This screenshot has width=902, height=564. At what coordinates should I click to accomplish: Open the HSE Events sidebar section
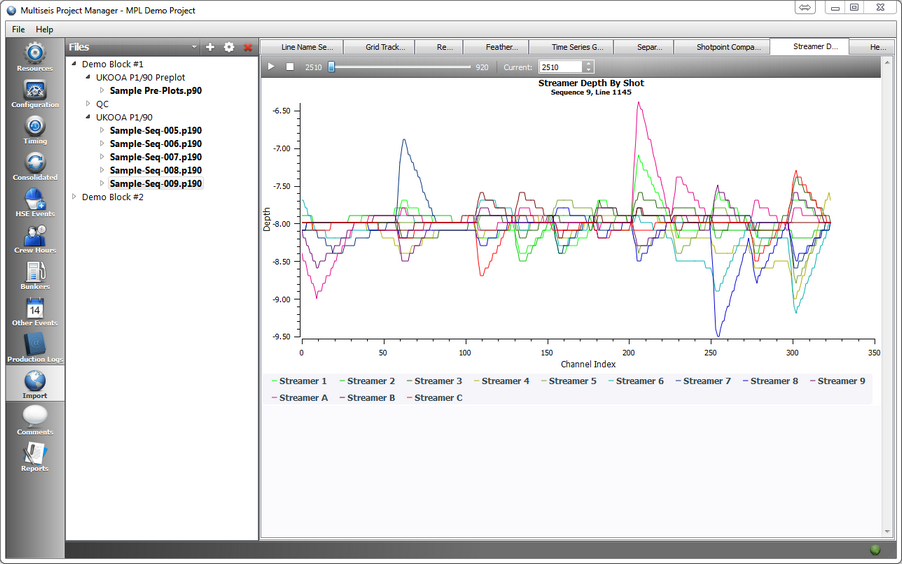[x=35, y=202]
